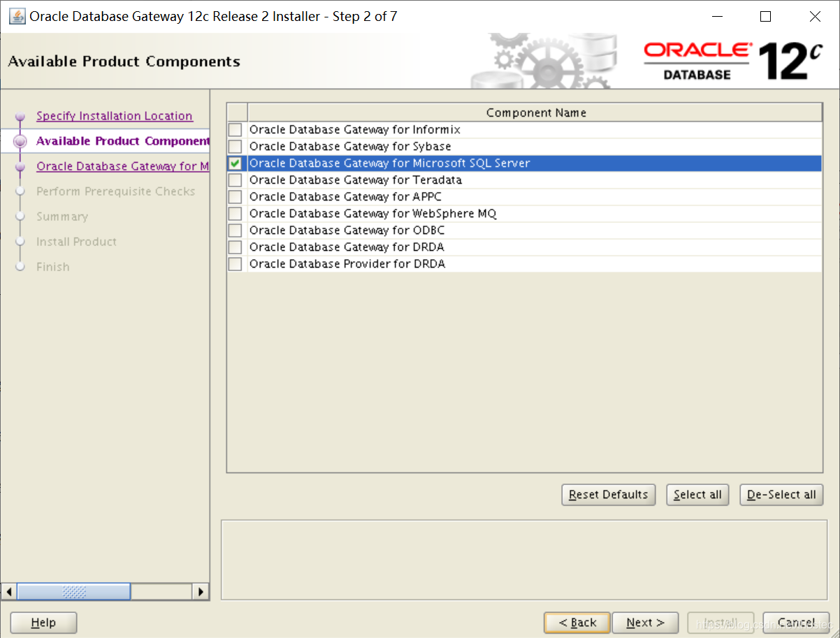Select the Oracle Database Gateway for DRDA row text

pos(347,247)
